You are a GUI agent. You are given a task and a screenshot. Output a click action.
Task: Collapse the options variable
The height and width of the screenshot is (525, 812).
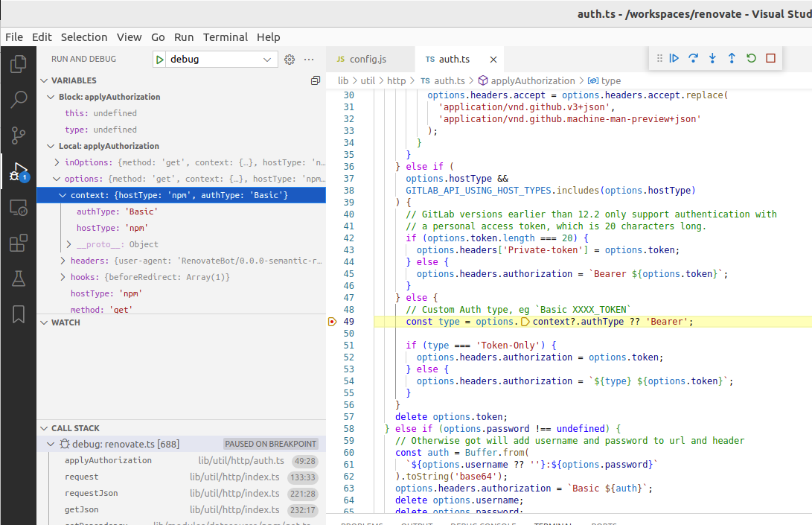57,179
